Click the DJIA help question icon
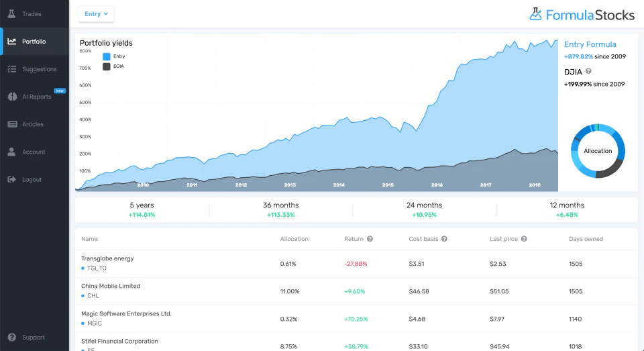The image size is (644, 351). tap(588, 71)
